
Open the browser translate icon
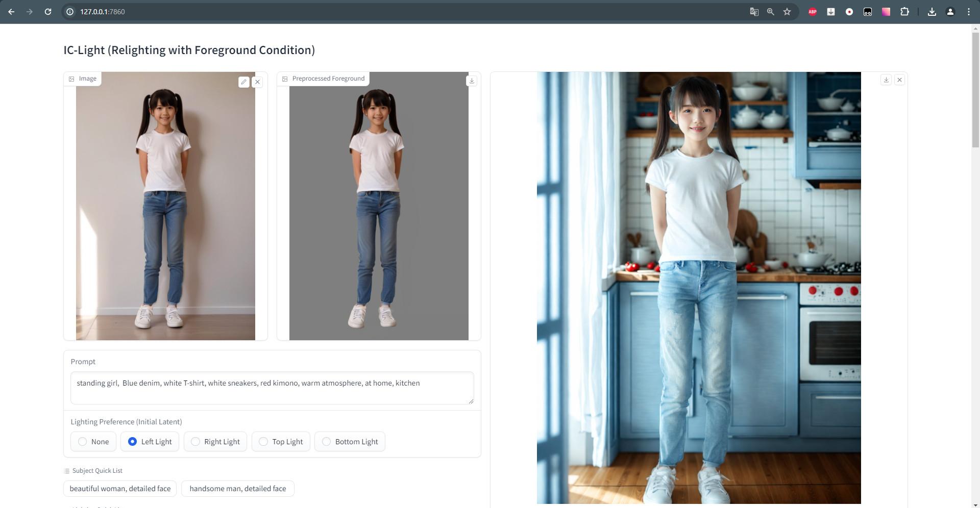[x=754, y=12]
